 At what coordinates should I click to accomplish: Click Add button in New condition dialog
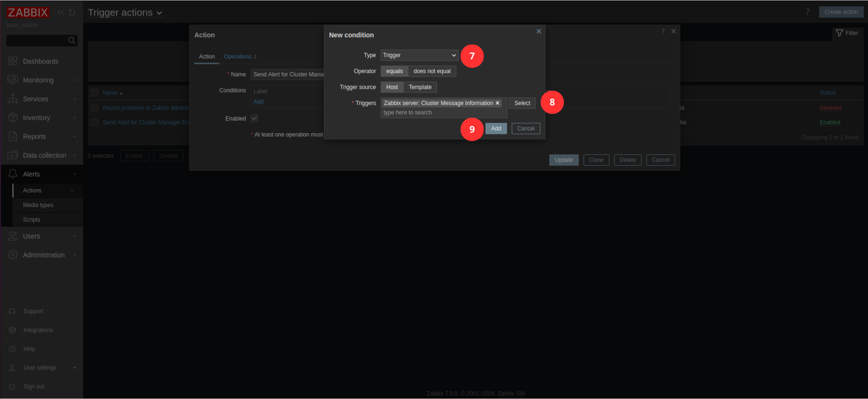click(496, 128)
